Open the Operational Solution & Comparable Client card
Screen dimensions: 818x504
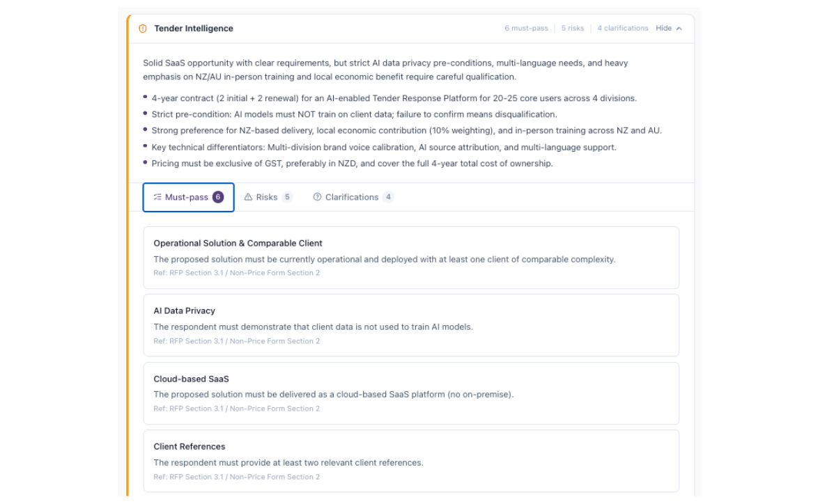click(x=411, y=257)
